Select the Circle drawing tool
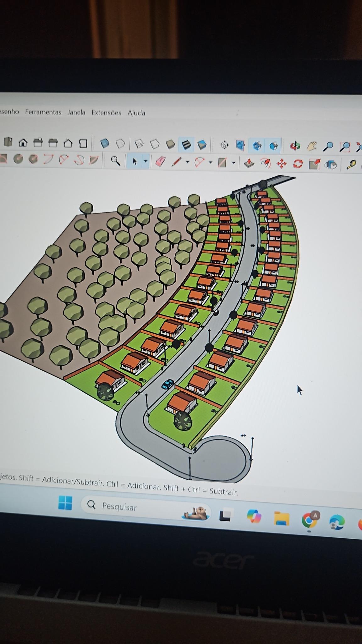 [x=18, y=159]
